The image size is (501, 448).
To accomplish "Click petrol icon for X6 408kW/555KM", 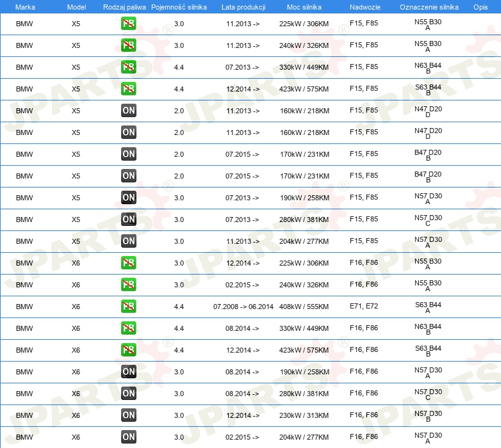I will coord(129,307).
